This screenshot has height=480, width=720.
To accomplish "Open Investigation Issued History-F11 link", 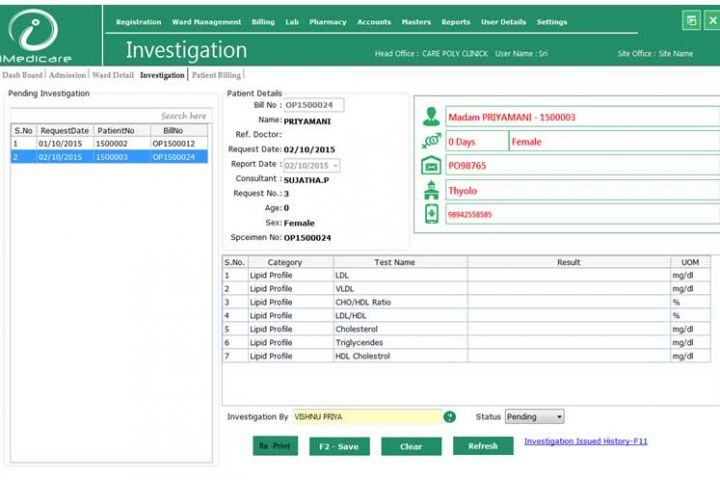I will (x=585, y=441).
